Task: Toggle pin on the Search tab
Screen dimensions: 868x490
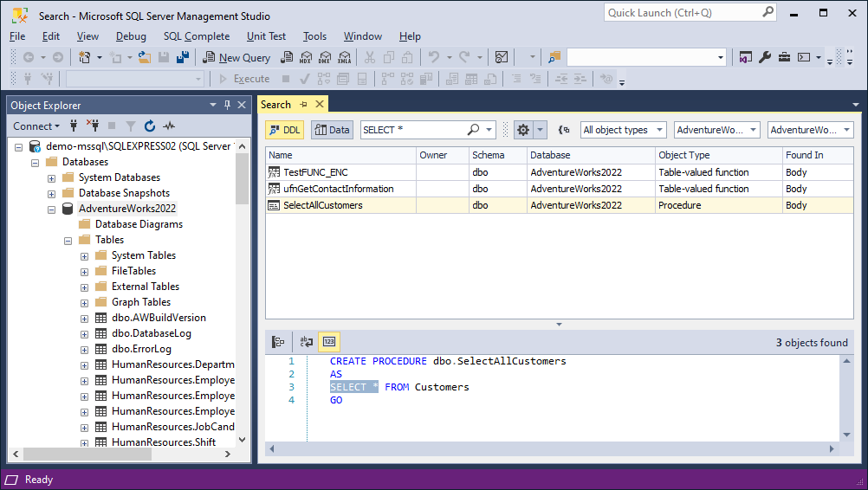Action: (303, 104)
